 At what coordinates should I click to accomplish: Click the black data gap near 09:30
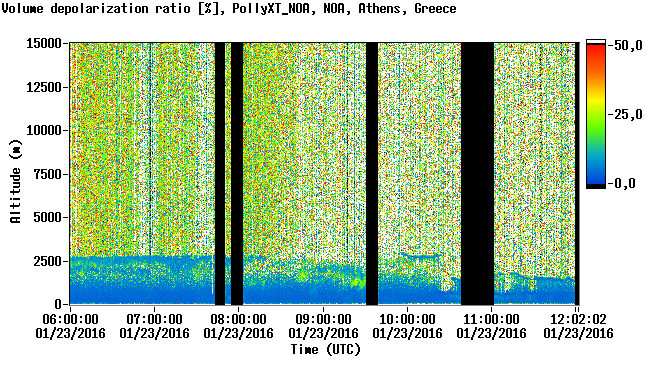(372, 174)
